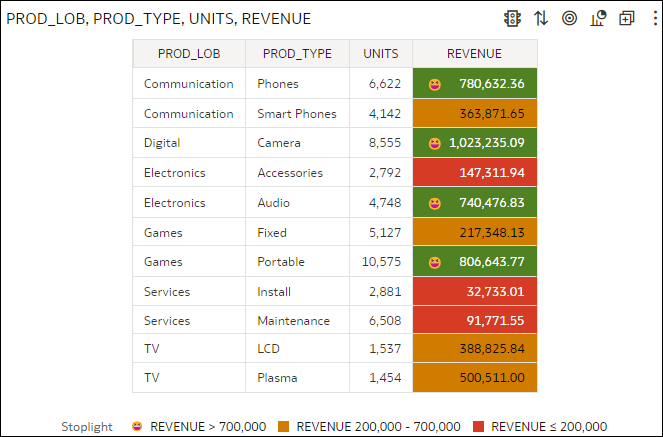
Task: Select the UNITS column header
Action: tap(381, 54)
